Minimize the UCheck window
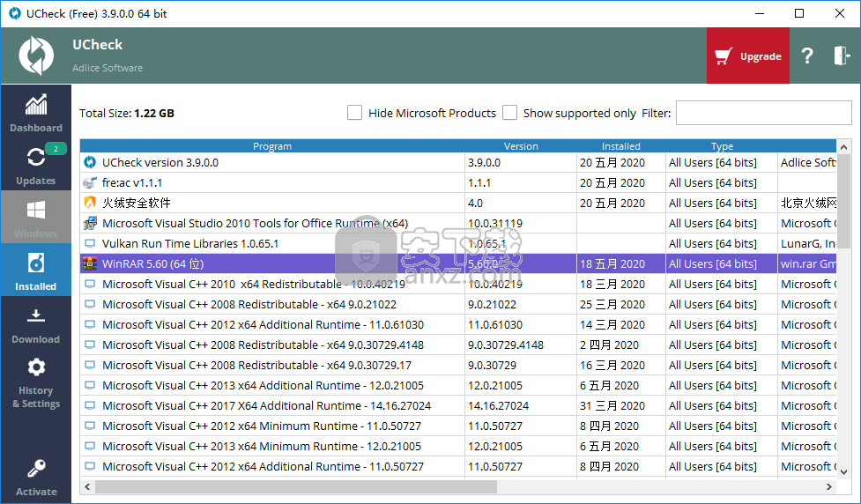This screenshot has width=861, height=504. 760,13
